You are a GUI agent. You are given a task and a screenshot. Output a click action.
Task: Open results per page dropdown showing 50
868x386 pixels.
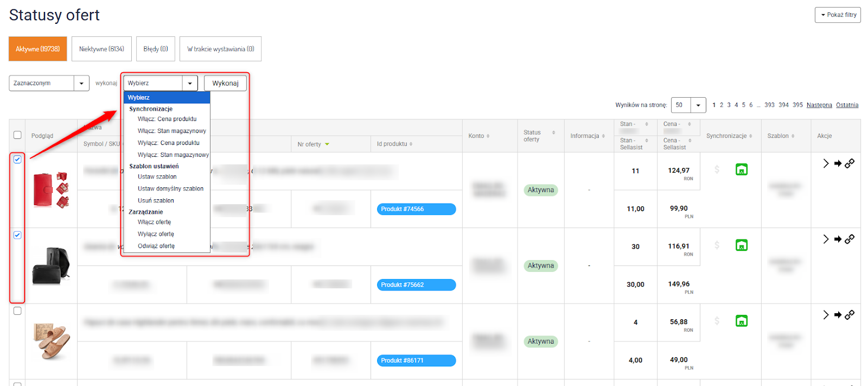tap(688, 105)
